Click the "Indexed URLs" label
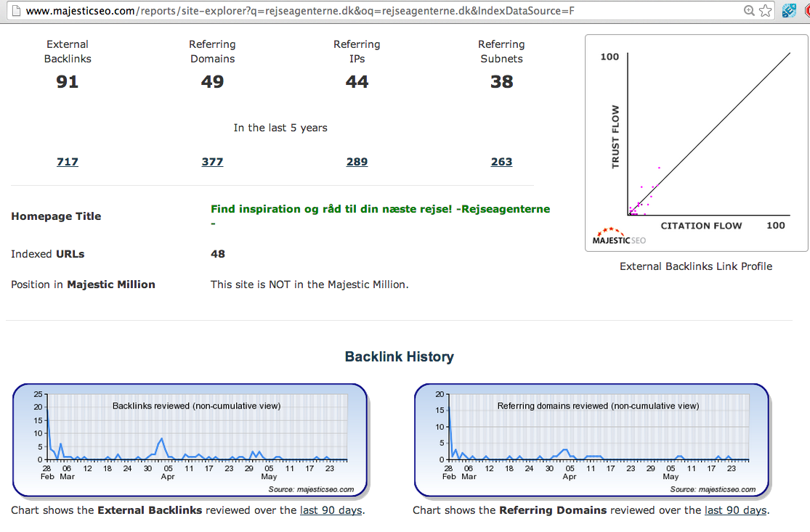The width and height of the screenshot is (810, 532). pos(47,254)
